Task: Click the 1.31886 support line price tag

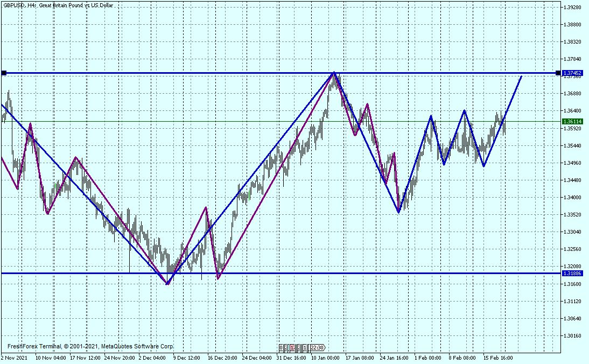Action: click(572, 274)
